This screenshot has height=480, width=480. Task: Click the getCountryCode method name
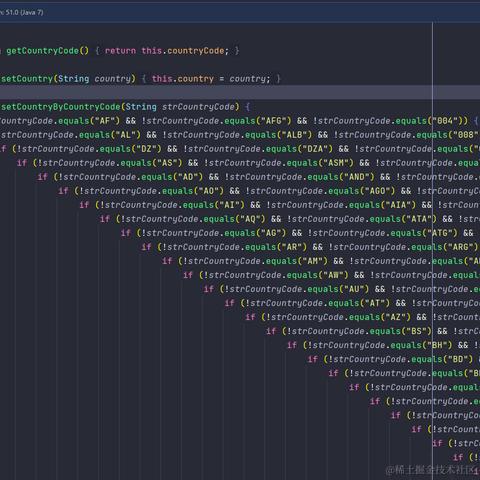(42, 51)
